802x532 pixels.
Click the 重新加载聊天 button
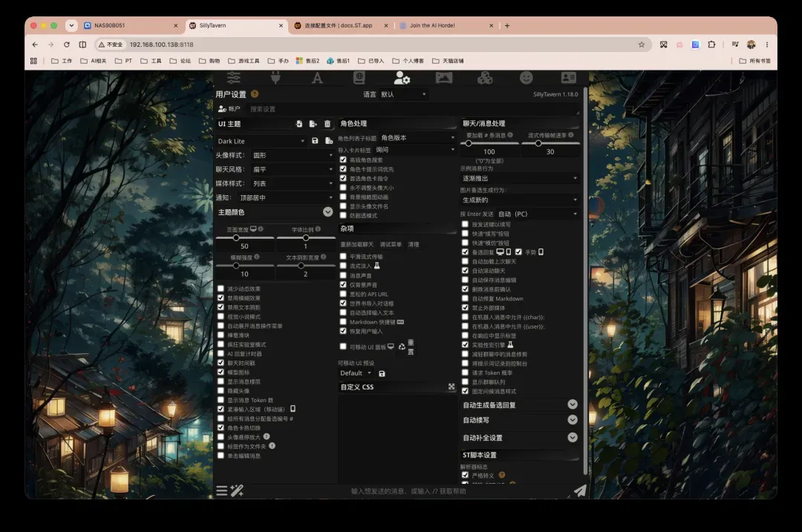point(357,244)
